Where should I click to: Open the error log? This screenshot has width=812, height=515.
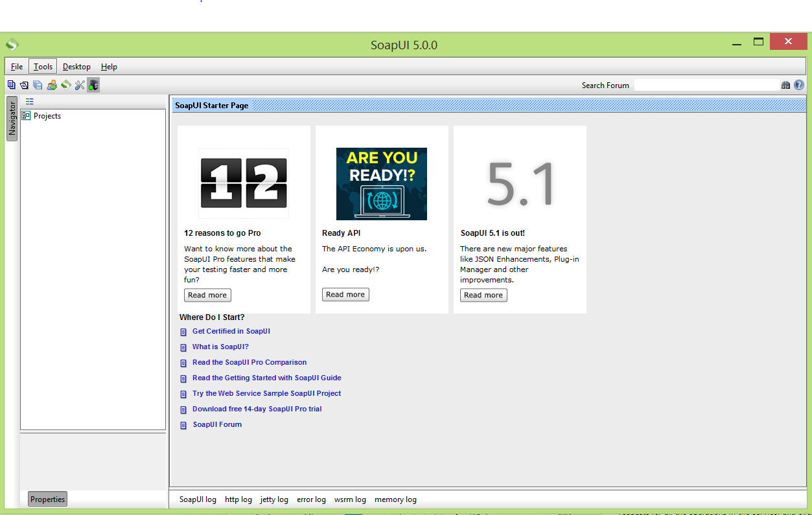(311, 499)
